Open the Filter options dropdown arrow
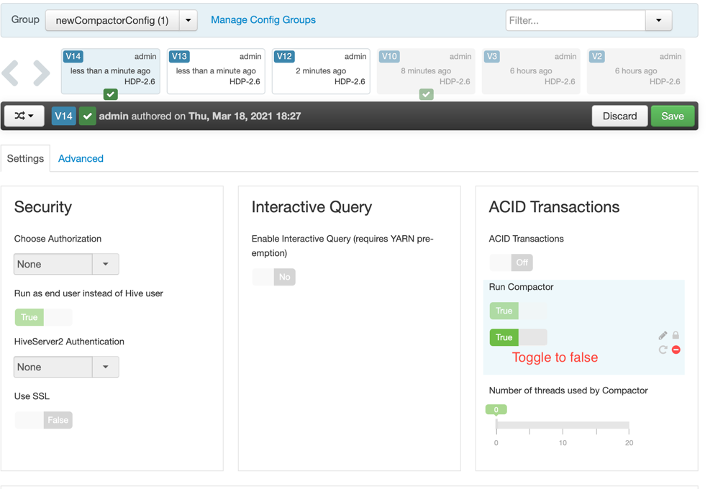724x490 pixels. tap(658, 20)
